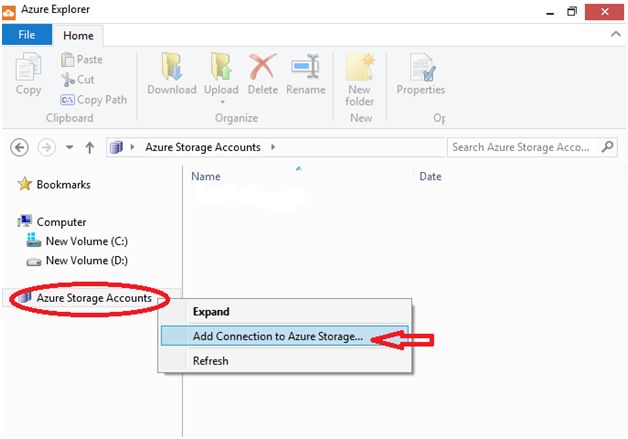Click the D: drive icon

(34, 262)
